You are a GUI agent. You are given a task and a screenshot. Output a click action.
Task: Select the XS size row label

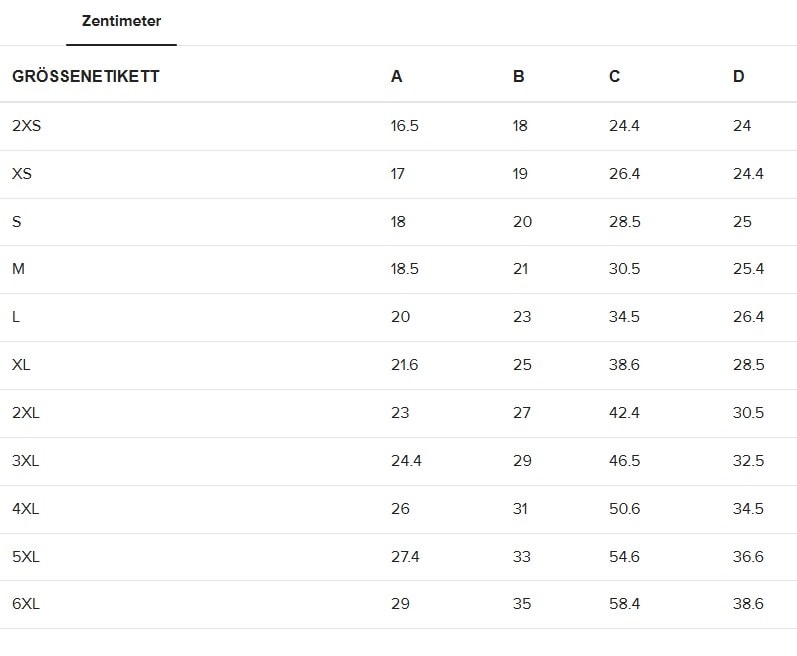coord(22,174)
